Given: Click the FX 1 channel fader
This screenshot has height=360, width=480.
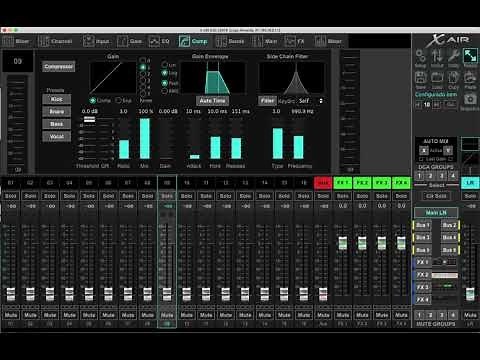Looking at the screenshot, I should tap(342, 243).
